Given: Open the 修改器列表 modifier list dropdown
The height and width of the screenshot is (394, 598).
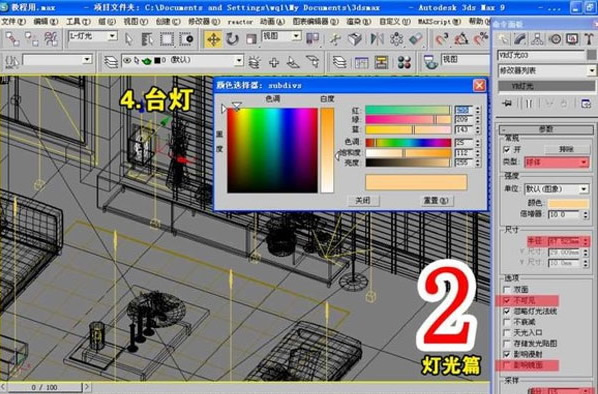Looking at the screenshot, I should [x=547, y=71].
